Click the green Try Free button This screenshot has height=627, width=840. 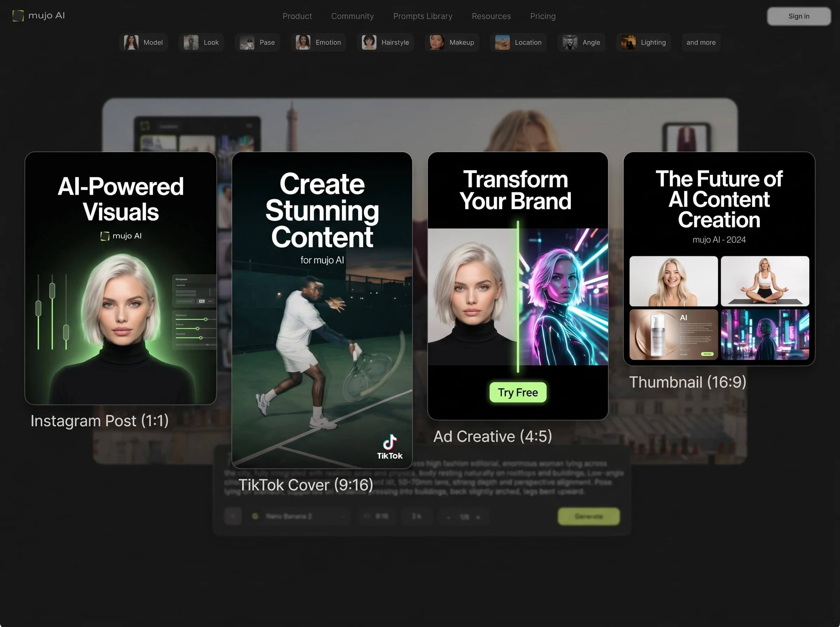518,392
